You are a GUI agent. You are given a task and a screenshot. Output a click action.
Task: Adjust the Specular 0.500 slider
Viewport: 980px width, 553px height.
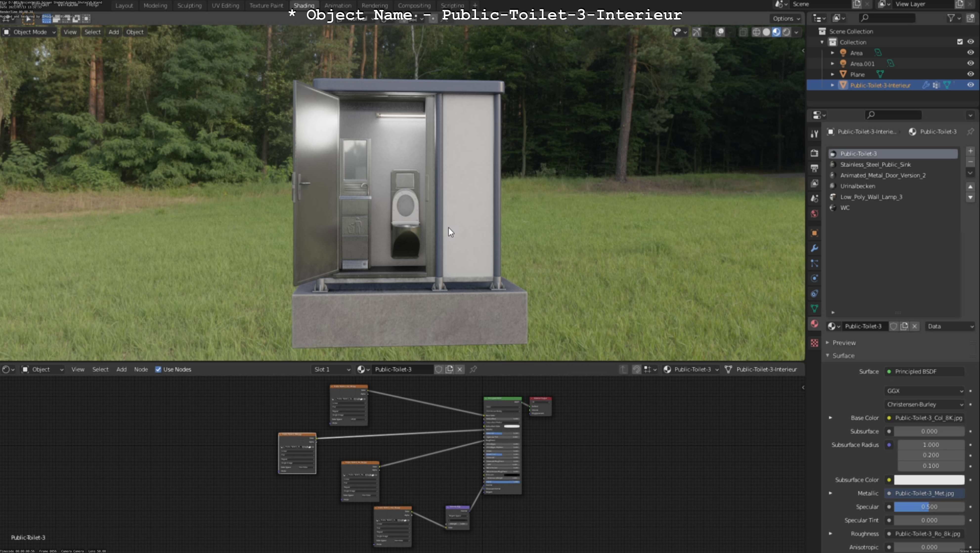coord(929,507)
